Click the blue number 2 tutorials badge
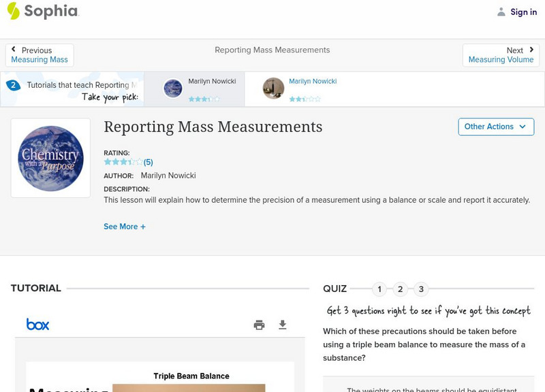This screenshot has height=392, width=545. click(x=13, y=85)
